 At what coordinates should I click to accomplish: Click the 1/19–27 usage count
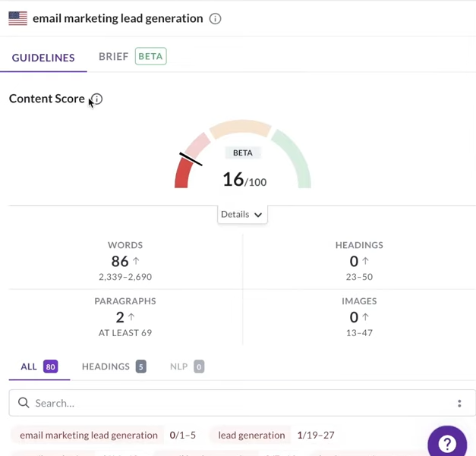(x=316, y=435)
